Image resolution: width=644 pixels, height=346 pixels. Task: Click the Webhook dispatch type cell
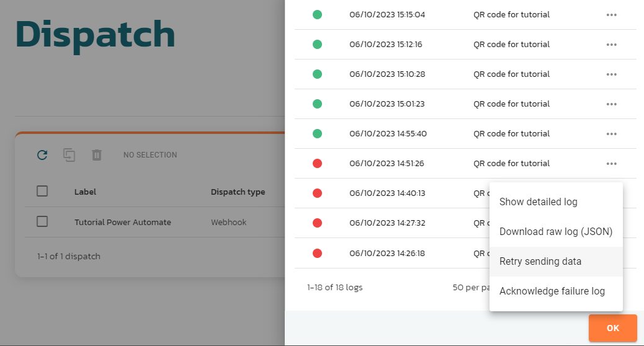tap(228, 222)
